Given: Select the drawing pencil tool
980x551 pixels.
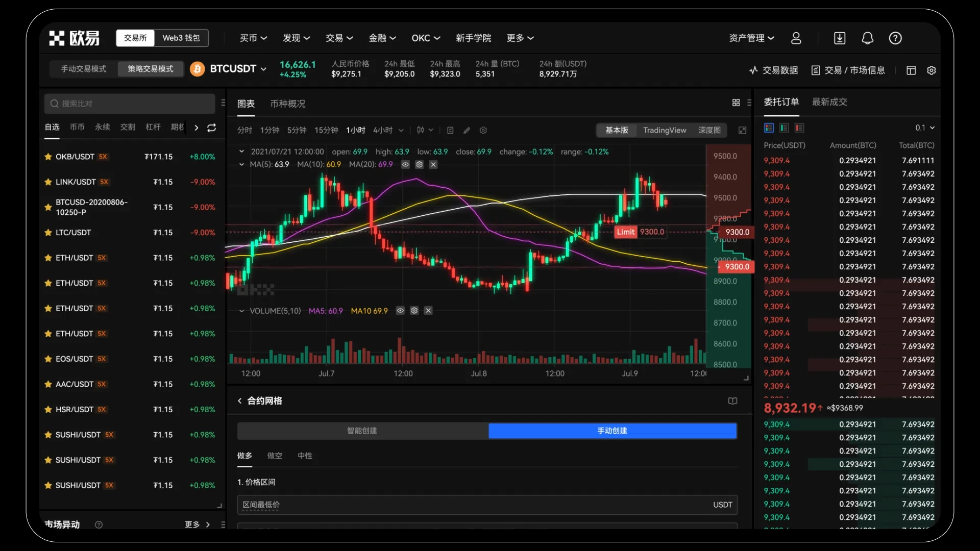Looking at the screenshot, I should point(467,131).
